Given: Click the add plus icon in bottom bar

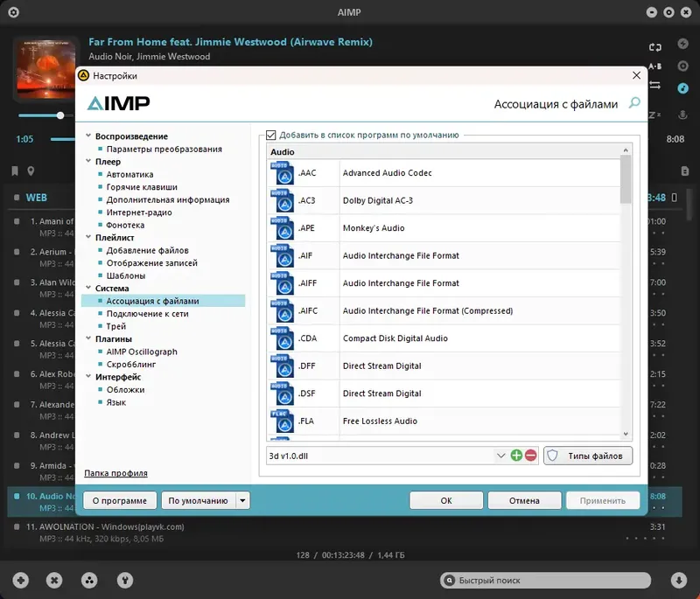Looking at the screenshot, I should click(20, 581).
